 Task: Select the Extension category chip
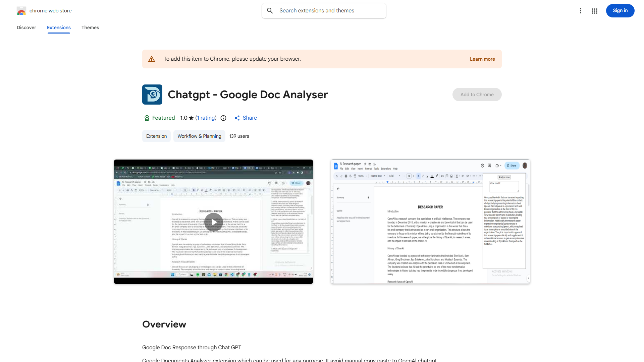pos(156,136)
